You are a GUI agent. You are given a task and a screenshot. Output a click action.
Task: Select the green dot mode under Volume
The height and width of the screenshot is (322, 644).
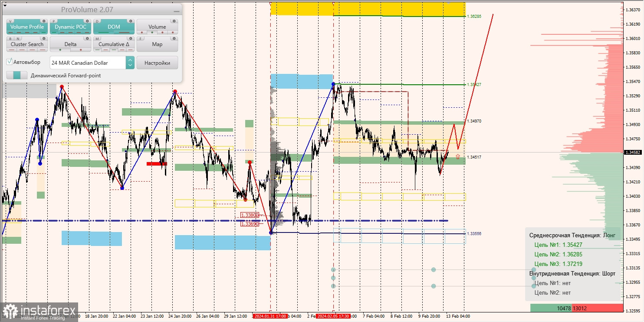click(x=152, y=32)
